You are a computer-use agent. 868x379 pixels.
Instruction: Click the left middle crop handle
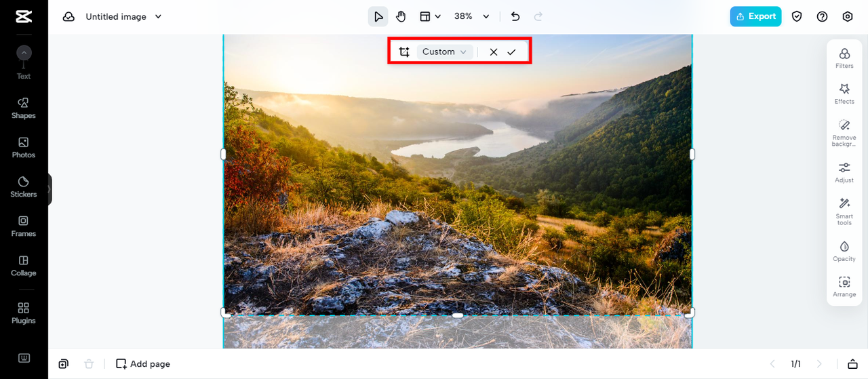[224, 155]
